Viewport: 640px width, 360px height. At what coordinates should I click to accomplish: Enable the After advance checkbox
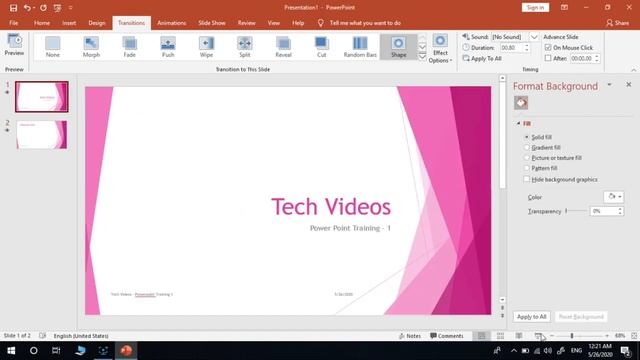pyautogui.click(x=548, y=58)
